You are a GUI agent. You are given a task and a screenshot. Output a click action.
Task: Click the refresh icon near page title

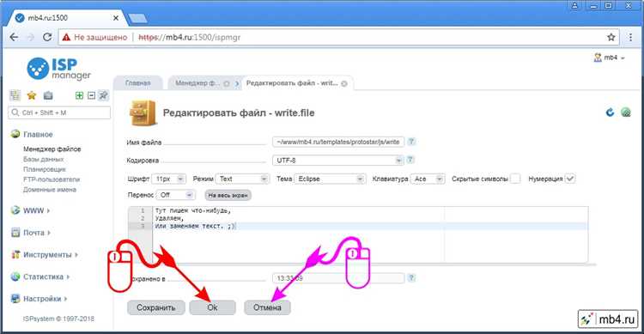[610, 112]
